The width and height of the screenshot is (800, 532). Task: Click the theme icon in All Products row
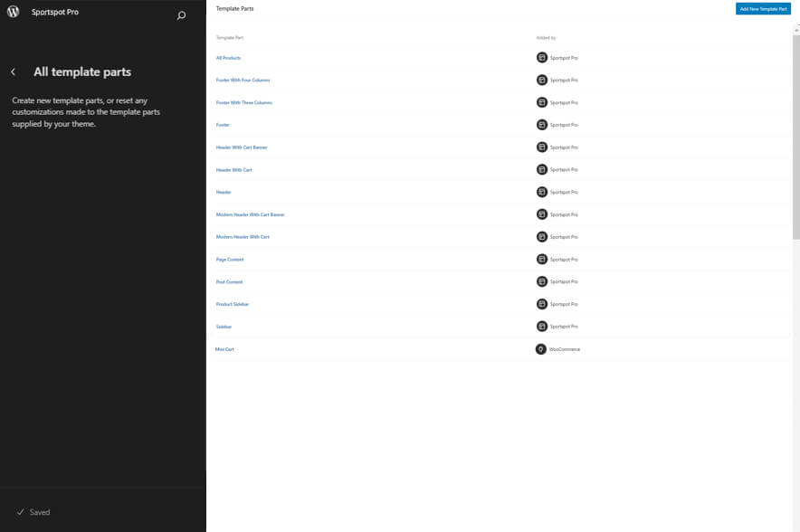[x=542, y=58]
